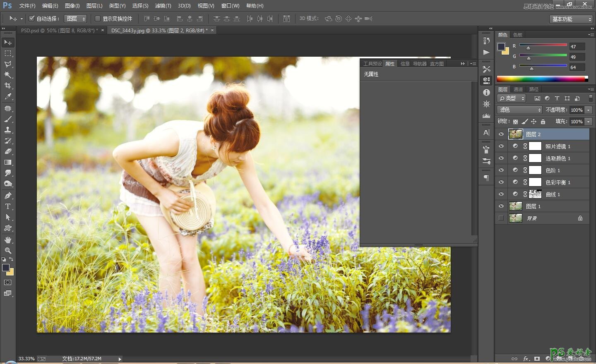This screenshot has height=364, width=596.
Task: Hide the 曲线 1 layer
Action: 501,194
